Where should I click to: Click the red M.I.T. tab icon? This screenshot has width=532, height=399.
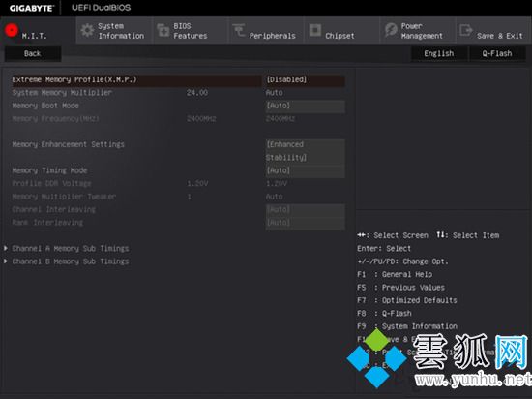12,30
